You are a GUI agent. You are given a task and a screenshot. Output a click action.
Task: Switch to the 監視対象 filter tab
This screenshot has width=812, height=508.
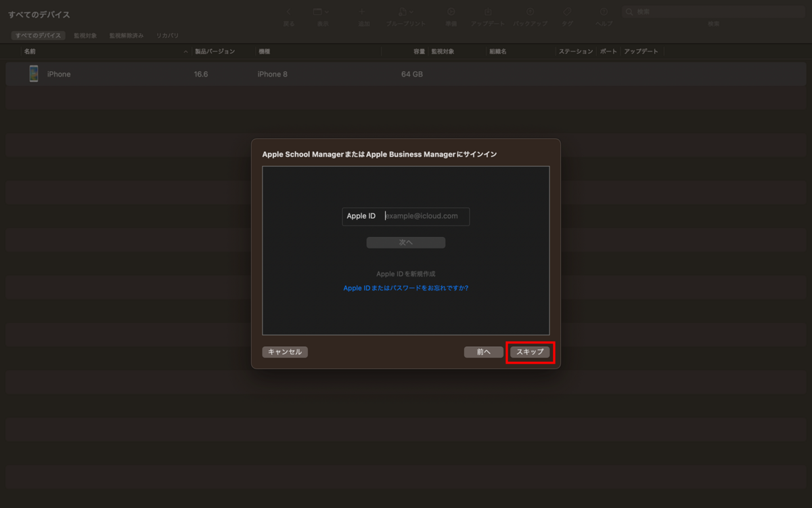pos(85,35)
